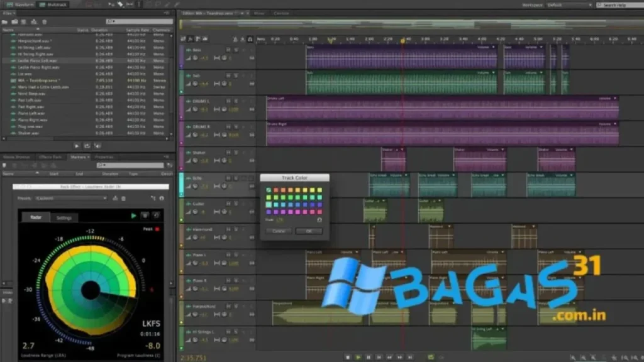Open the Workspace Default dropdown
This screenshot has width=644, height=362.
coord(569,5)
